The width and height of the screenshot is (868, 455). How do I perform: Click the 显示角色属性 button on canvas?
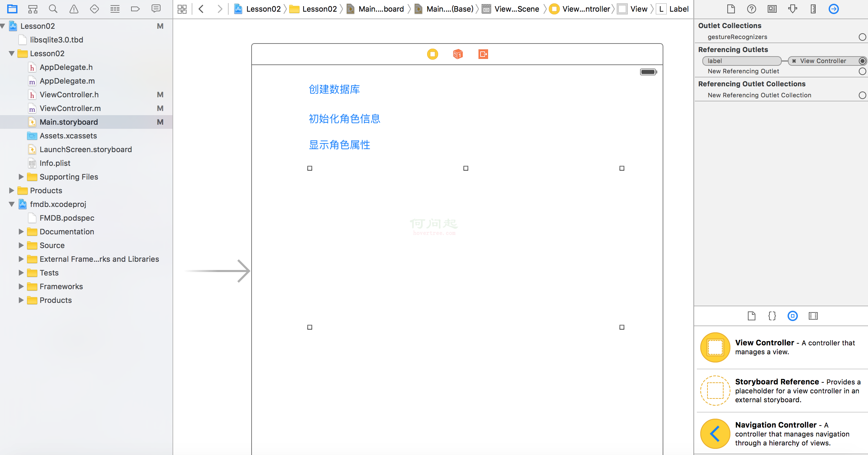pos(339,145)
